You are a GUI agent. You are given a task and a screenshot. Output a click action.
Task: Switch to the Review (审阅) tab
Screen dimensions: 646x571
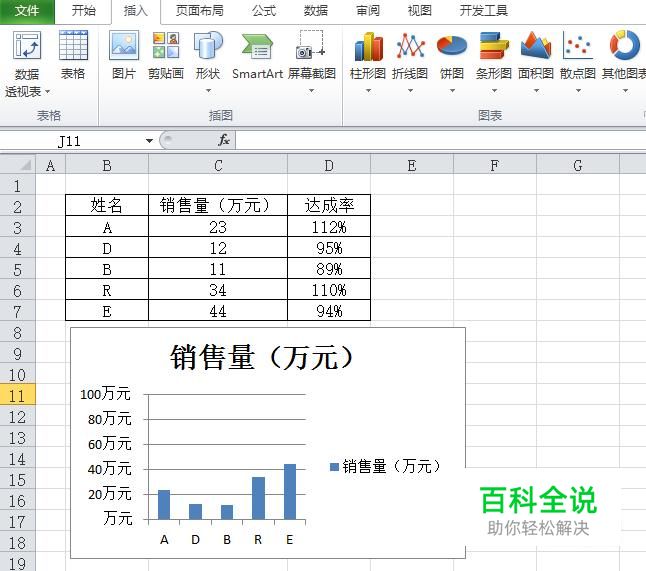367,11
